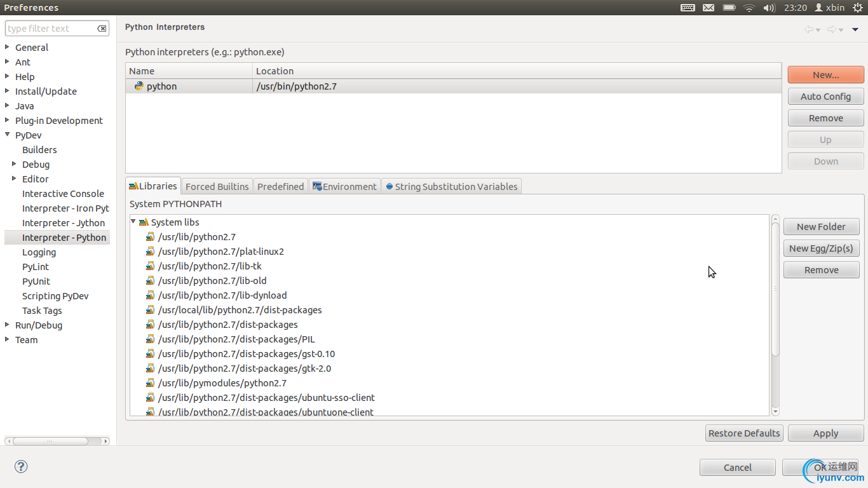Switch to the Libraries tab

(x=153, y=186)
